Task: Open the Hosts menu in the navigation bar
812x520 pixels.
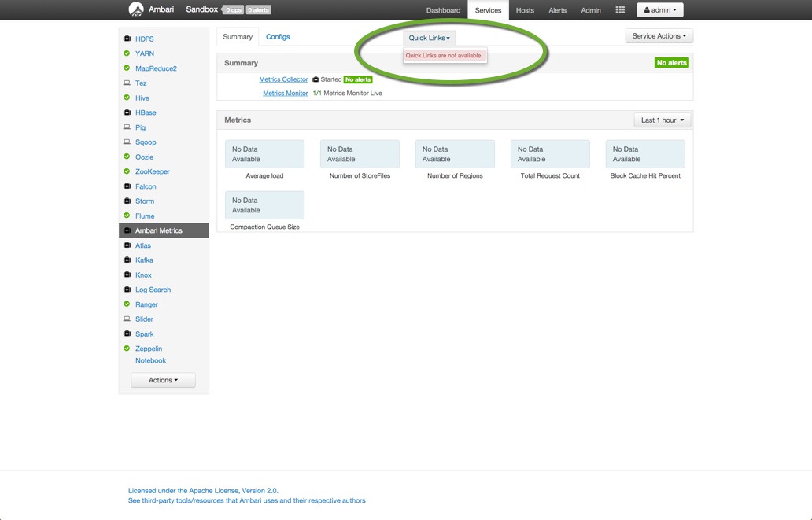Action: [525, 10]
